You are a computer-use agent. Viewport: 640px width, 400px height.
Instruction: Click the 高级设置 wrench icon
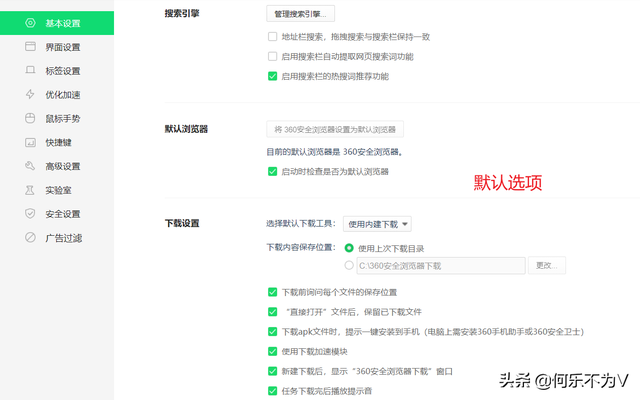(30, 166)
